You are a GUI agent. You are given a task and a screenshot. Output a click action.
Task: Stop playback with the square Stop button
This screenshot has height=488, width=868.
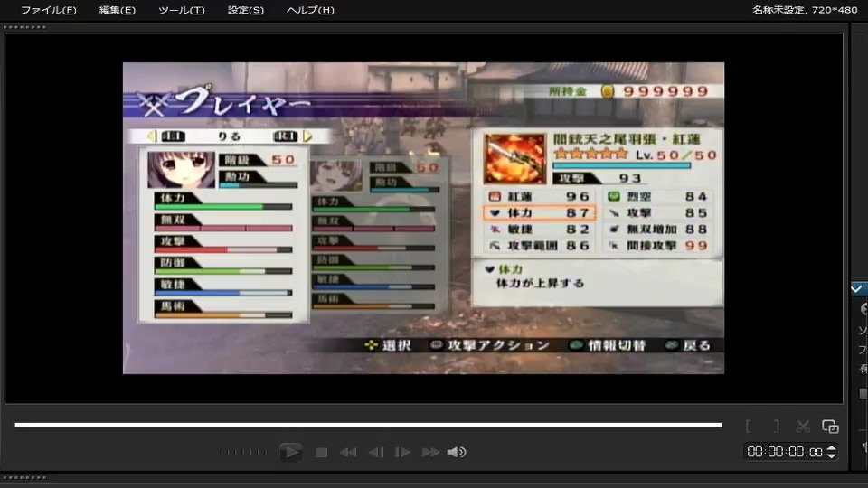click(321, 453)
